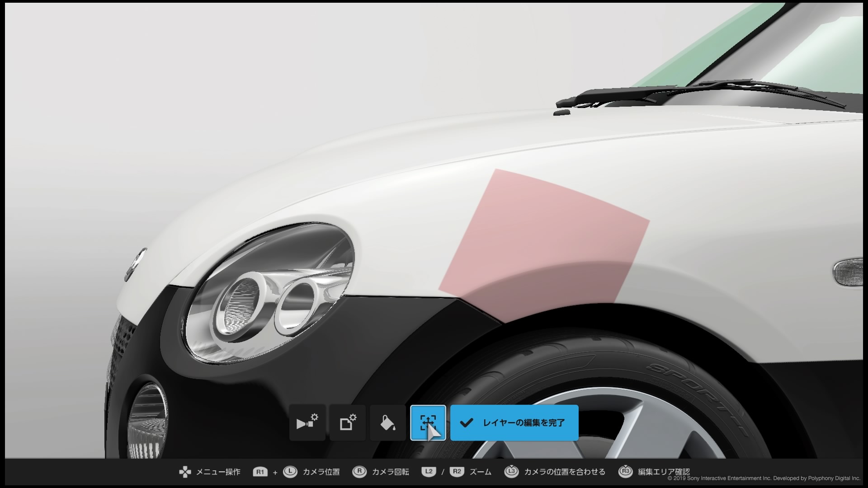This screenshot has width=868, height=488.
Task: Click the カメラの位置を合わせる hint text
Action: (565, 472)
